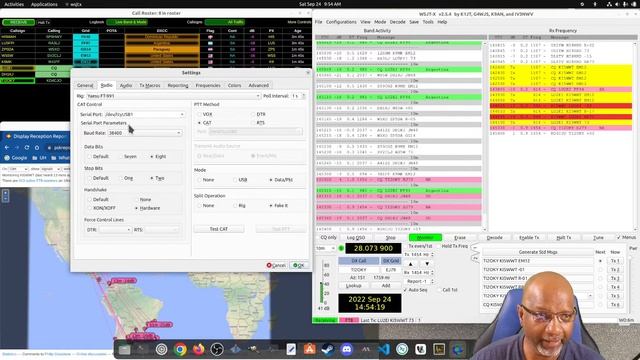The image size is (640, 360).
Task: Click OK in the Settings dialog
Action: coord(299,265)
